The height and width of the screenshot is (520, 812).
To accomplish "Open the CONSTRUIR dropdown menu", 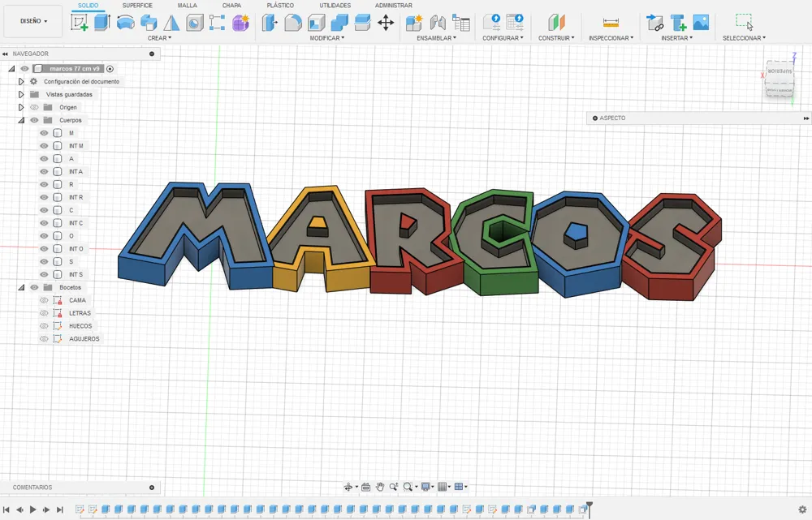I will [556, 38].
